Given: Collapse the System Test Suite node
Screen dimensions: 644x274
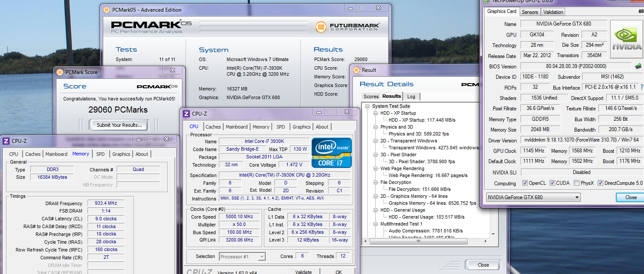Looking at the screenshot, I should (368, 106).
